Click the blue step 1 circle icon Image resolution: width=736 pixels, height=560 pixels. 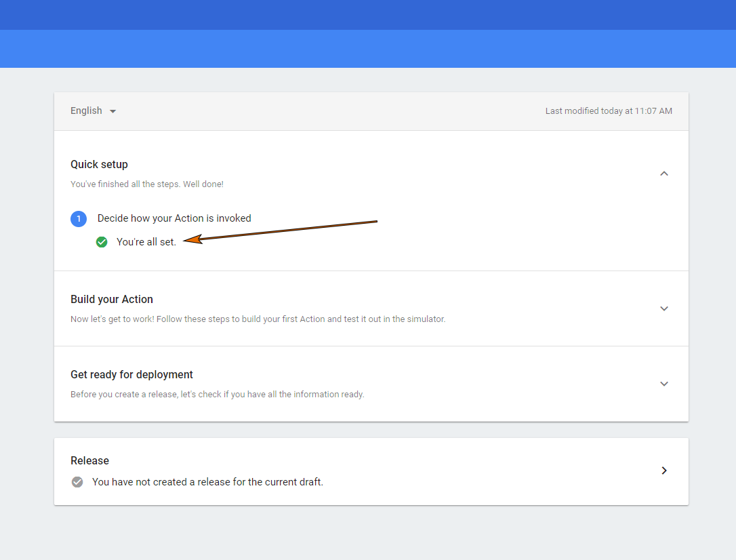click(79, 219)
